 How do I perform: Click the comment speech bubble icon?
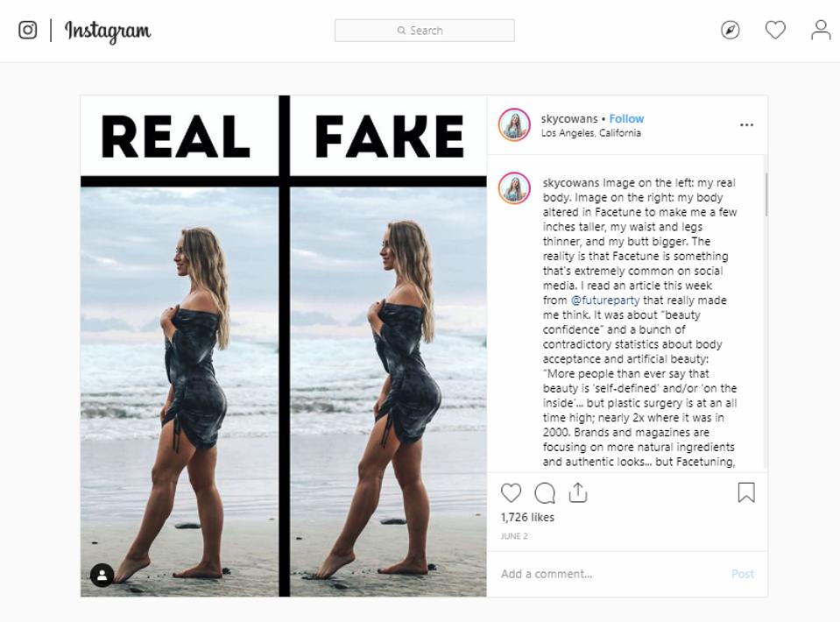(544, 493)
